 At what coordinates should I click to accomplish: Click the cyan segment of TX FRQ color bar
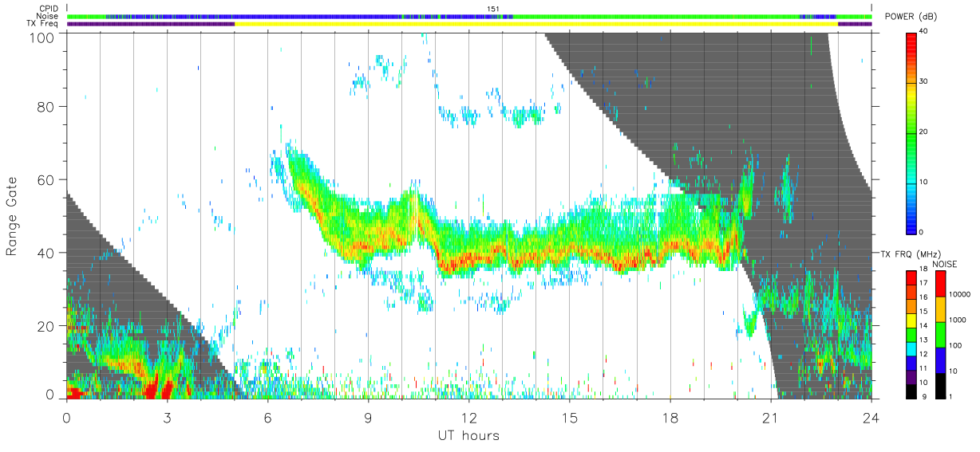(913, 349)
